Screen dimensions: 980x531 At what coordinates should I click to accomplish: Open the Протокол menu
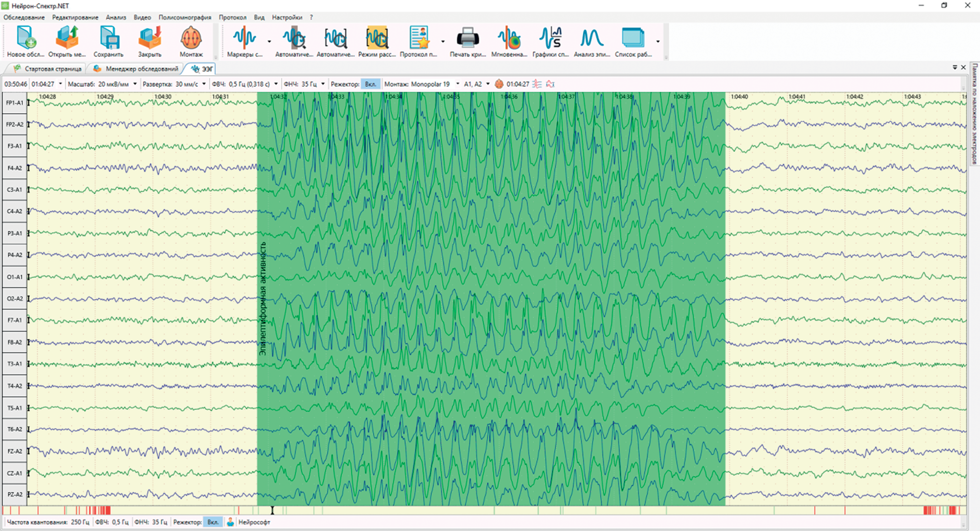233,17
